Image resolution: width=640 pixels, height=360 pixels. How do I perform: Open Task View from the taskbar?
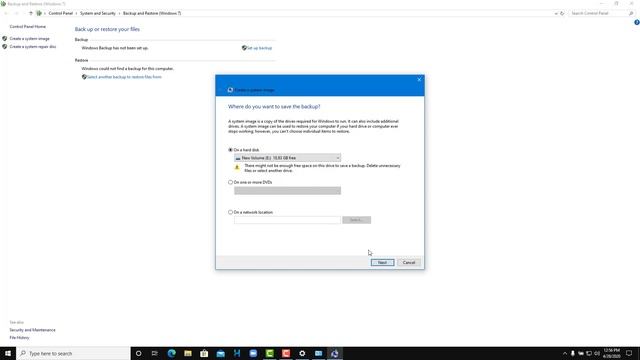(x=155, y=353)
